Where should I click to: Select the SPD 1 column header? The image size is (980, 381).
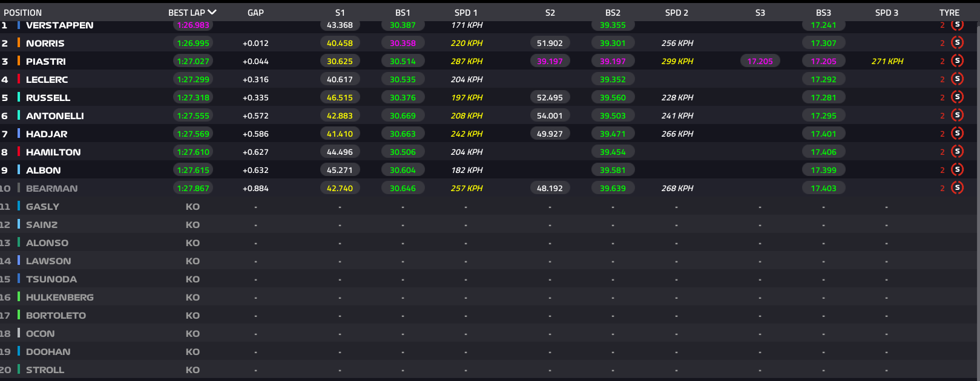pyautogui.click(x=466, y=13)
